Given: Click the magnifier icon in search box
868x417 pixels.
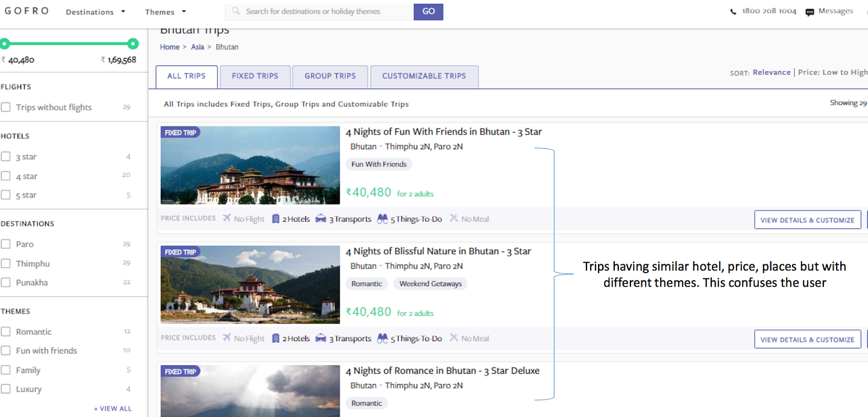Looking at the screenshot, I should tap(236, 11).
